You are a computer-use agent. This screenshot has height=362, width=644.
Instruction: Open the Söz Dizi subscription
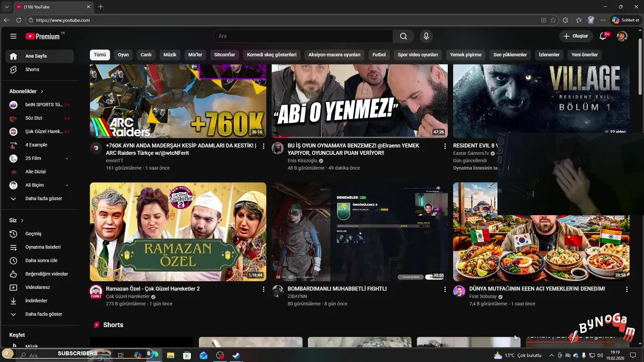[x=40, y=118]
